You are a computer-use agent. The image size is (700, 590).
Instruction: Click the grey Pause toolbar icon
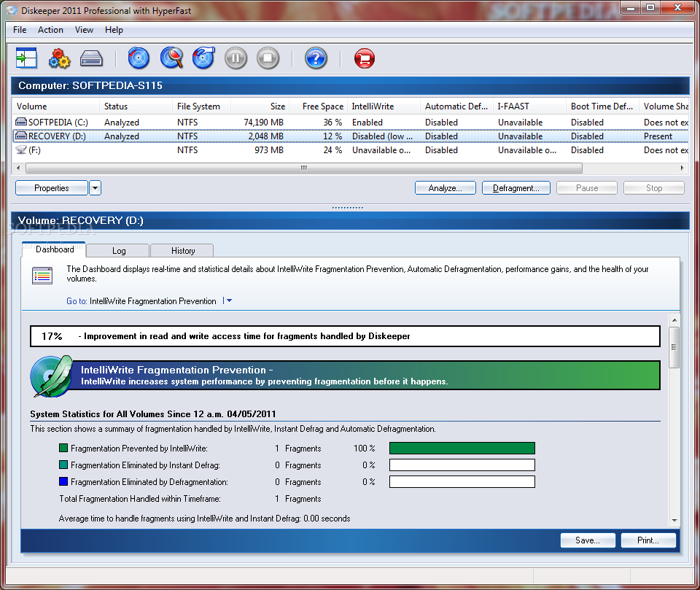pyautogui.click(x=236, y=58)
